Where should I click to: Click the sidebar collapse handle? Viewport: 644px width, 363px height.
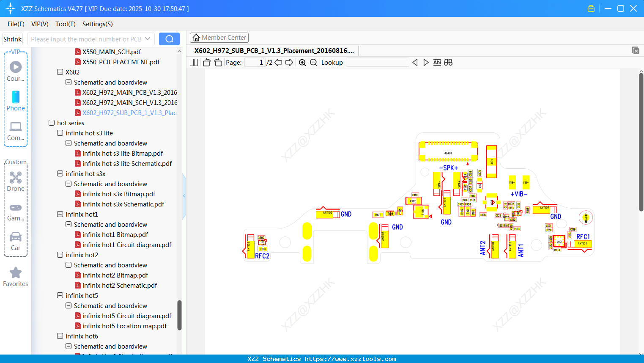click(x=184, y=195)
